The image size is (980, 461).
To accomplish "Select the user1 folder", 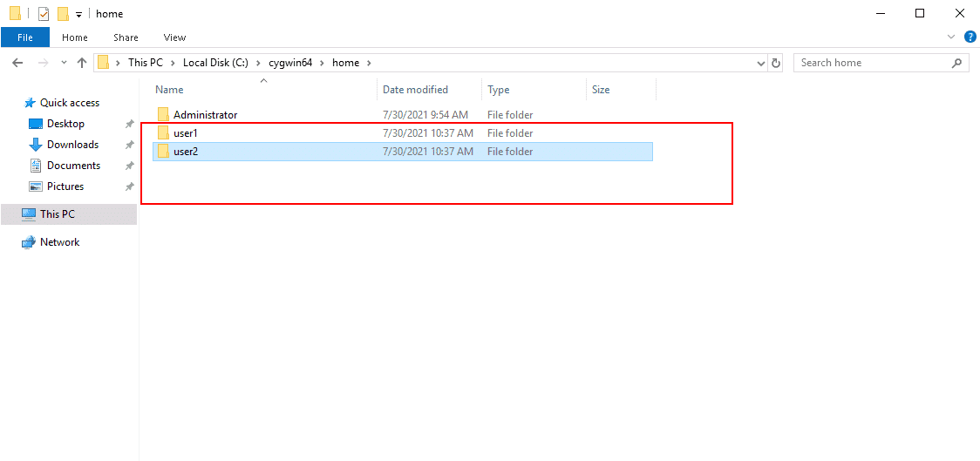I will 403,133.
